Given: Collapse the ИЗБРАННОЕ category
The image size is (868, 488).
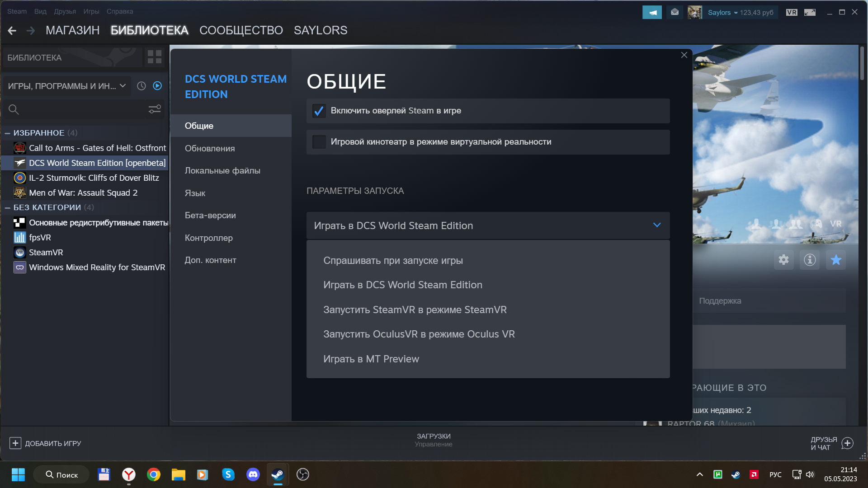Looking at the screenshot, I should tap(7, 133).
